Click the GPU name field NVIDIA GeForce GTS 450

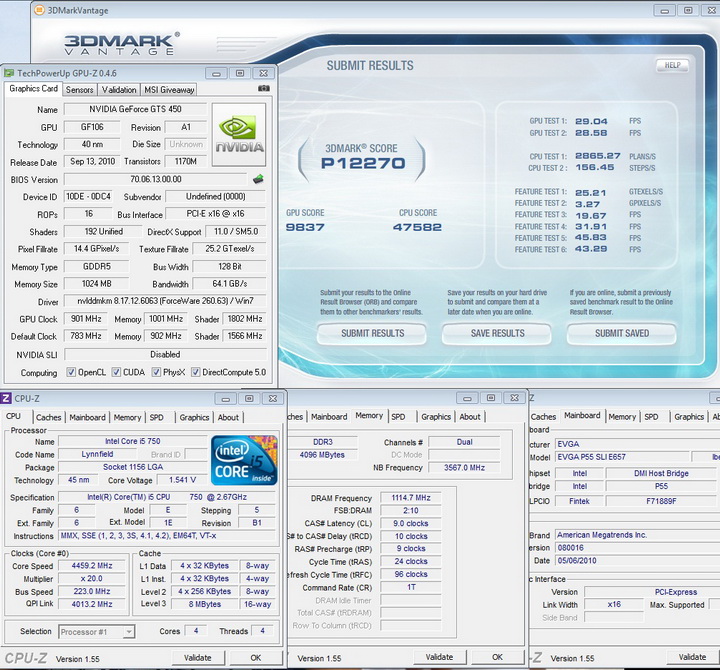coord(135,109)
